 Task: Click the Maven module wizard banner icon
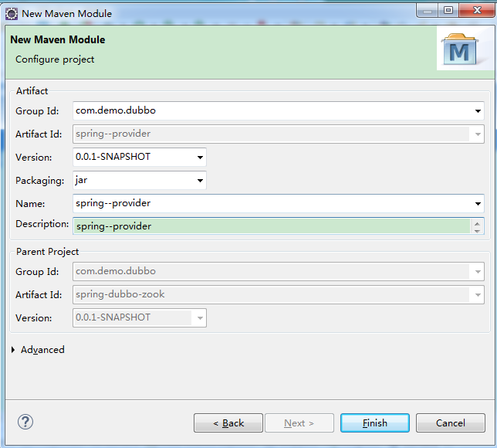[460, 49]
